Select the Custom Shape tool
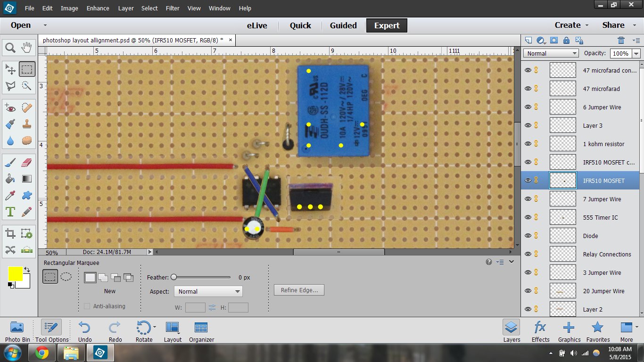Viewport: 644px width, 362px height. coord(27,196)
